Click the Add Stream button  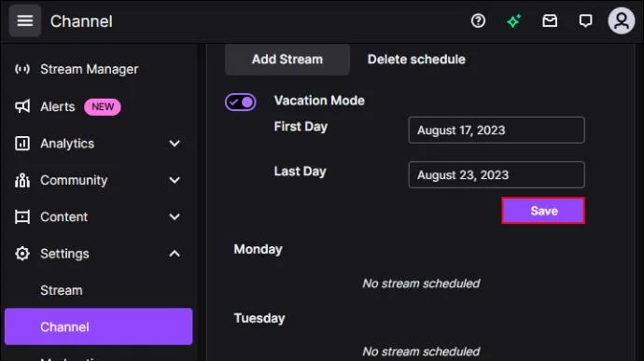coord(287,59)
